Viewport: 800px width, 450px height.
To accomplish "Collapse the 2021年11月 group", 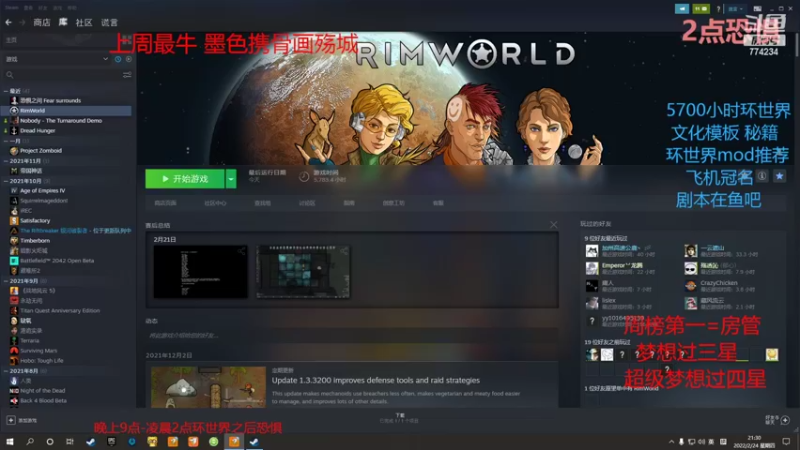I will click(6, 161).
